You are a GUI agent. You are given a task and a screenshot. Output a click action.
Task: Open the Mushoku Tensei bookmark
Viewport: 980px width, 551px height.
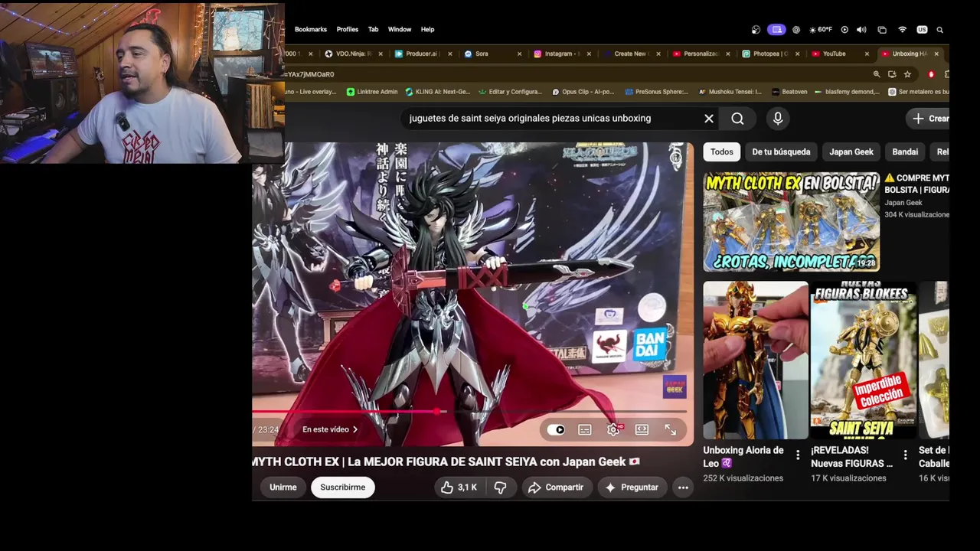point(730,92)
